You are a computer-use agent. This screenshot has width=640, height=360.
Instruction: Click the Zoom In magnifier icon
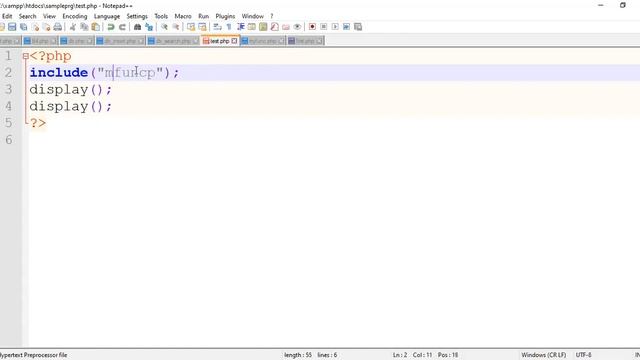(x=164, y=27)
